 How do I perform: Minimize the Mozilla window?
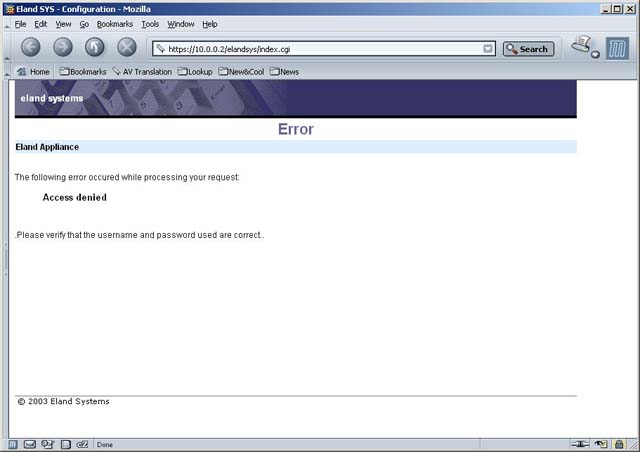(x=606, y=9)
